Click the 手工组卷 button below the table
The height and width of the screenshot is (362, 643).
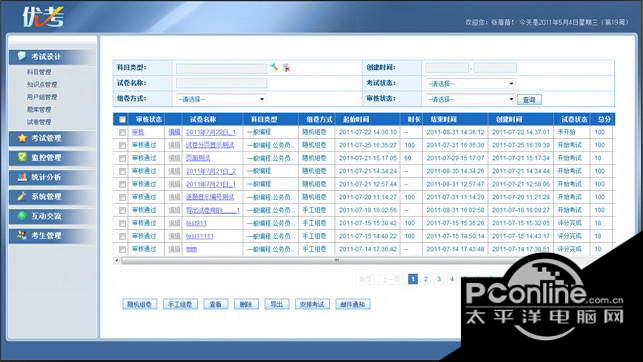tap(180, 304)
